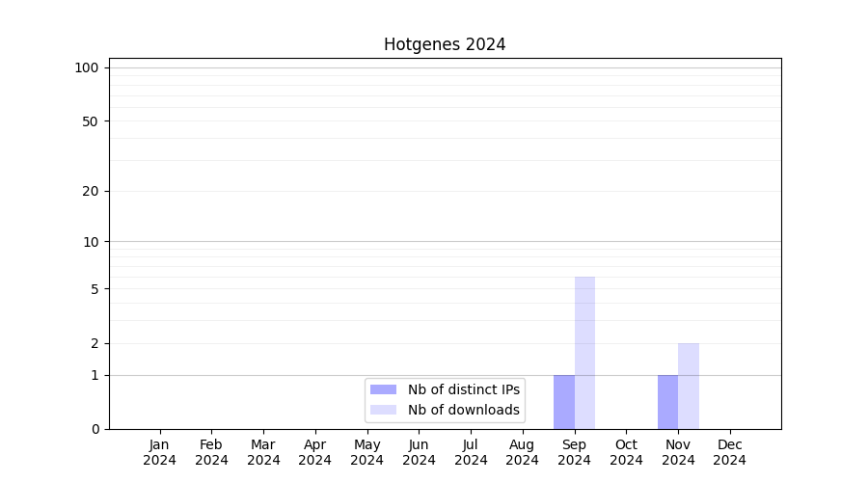
Task: Click the Hotgenes 2024 chart title
Action: click(445, 44)
